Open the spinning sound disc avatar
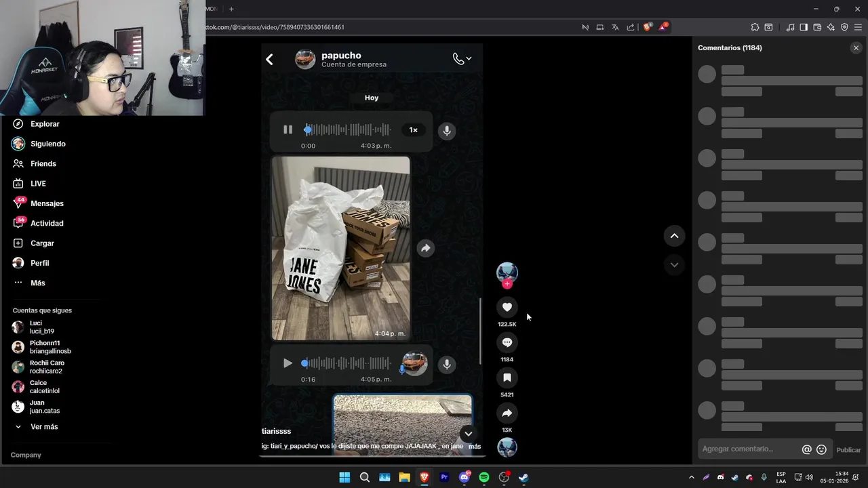 [507, 447]
